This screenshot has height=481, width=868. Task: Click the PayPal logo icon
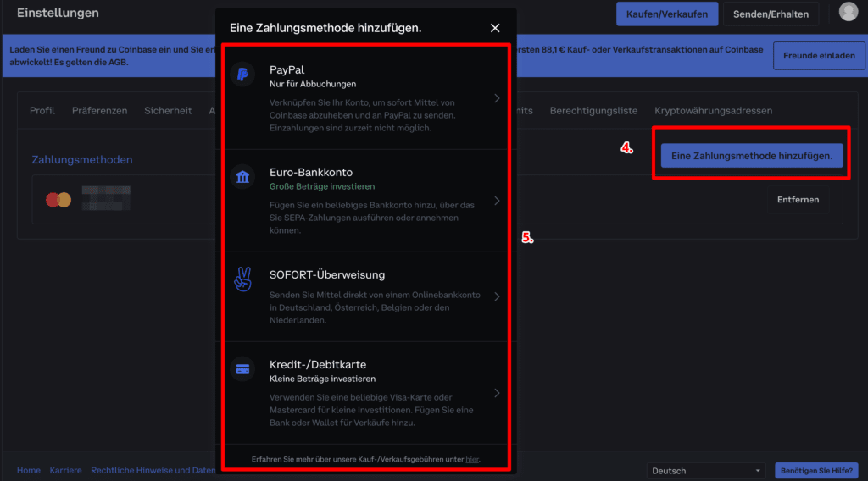coord(242,74)
